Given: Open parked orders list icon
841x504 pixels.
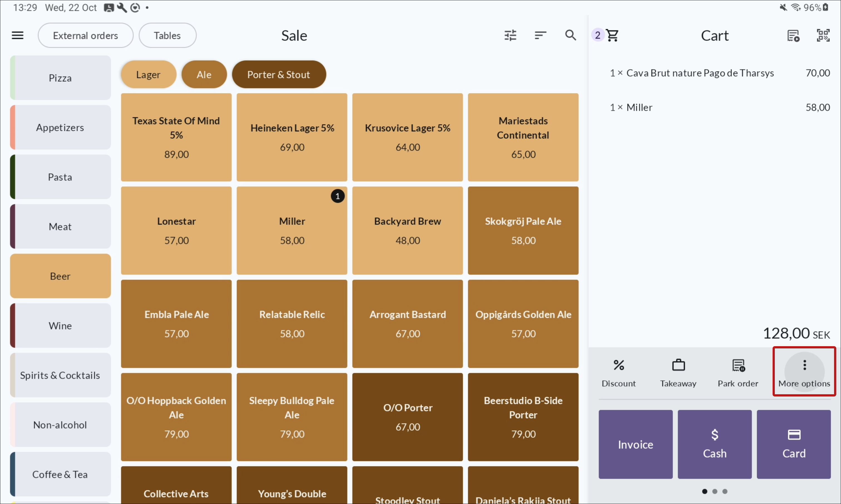Looking at the screenshot, I should click(x=793, y=35).
